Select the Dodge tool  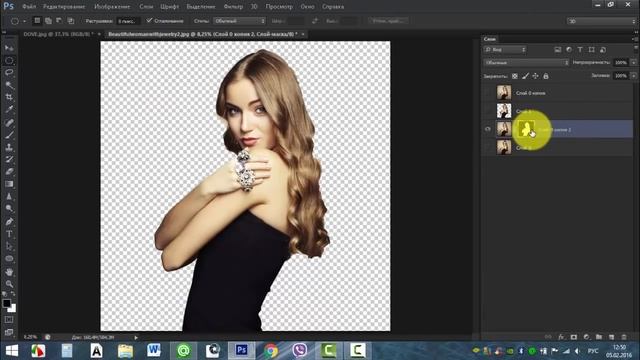click(x=9, y=209)
